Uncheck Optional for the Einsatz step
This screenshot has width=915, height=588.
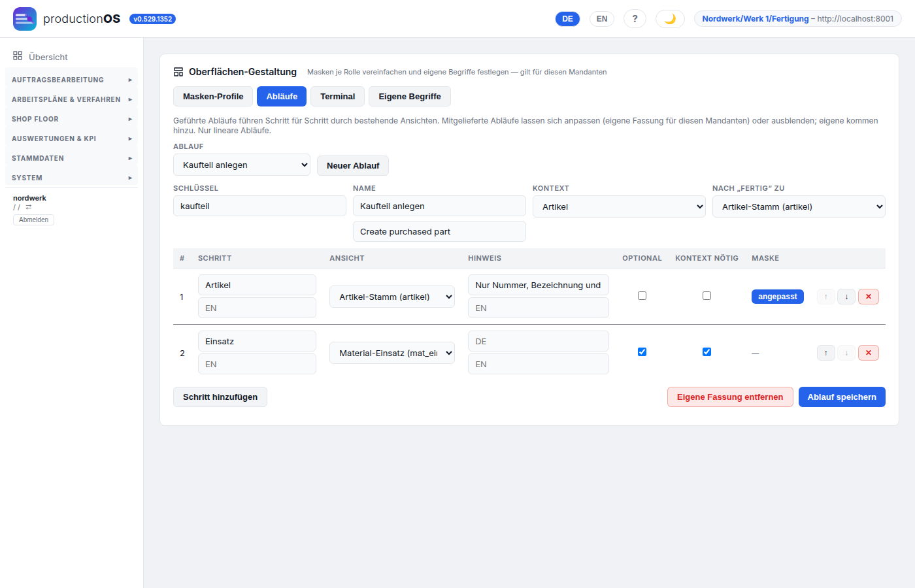pos(642,352)
